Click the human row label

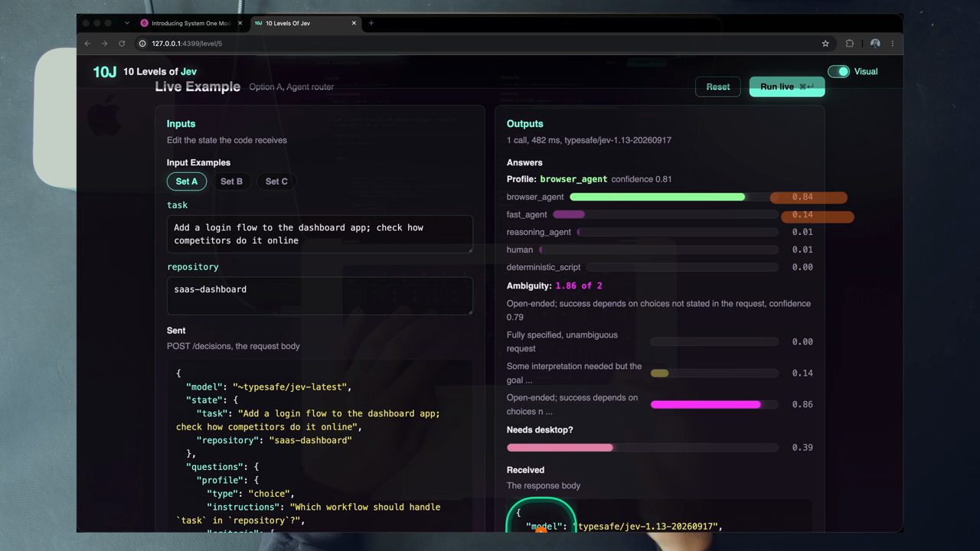pyautogui.click(x=520, y=250)
